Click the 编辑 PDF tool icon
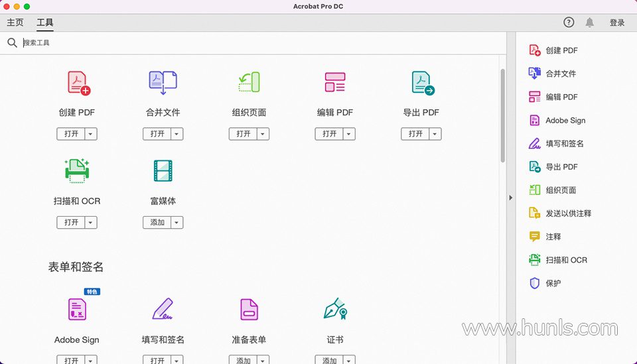 pyautogui.click(x=334, y=83)
